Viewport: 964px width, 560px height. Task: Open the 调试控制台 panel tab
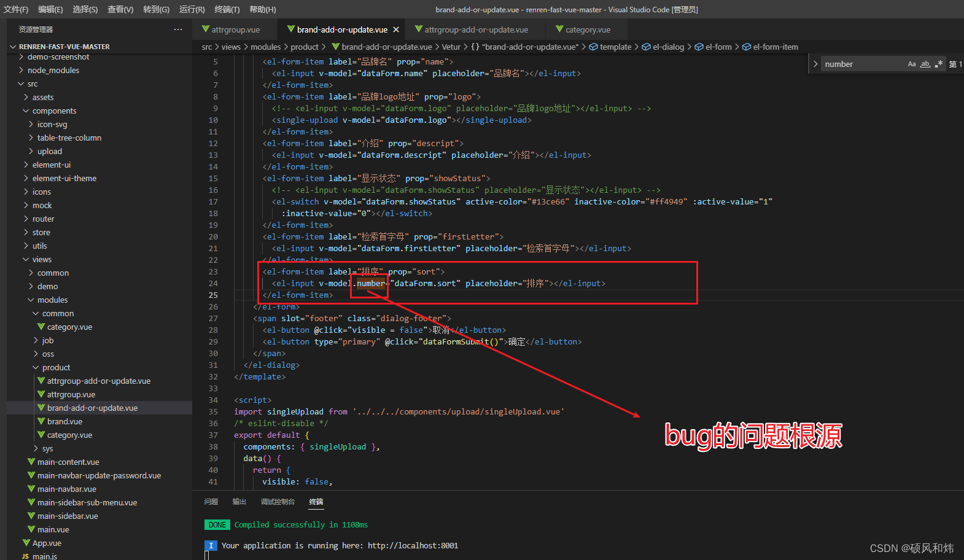coord(278,502)
